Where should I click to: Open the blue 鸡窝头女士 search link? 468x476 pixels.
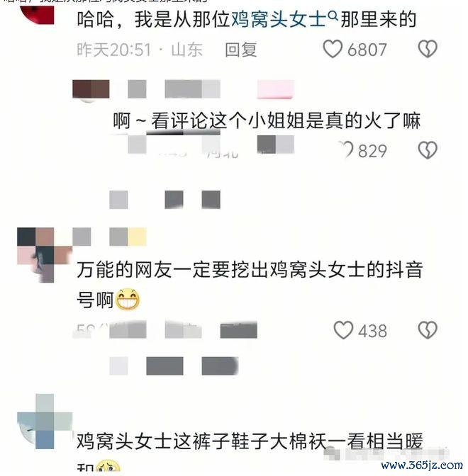(279, 19)
